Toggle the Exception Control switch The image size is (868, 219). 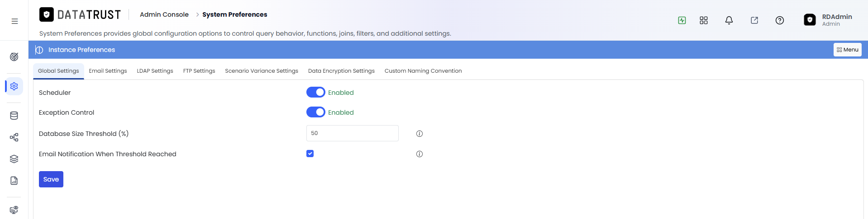(x=316, y=112)
